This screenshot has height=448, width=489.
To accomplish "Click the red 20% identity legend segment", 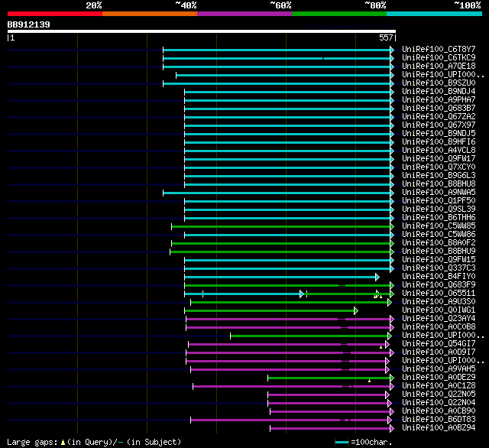I will pos(55,14).
